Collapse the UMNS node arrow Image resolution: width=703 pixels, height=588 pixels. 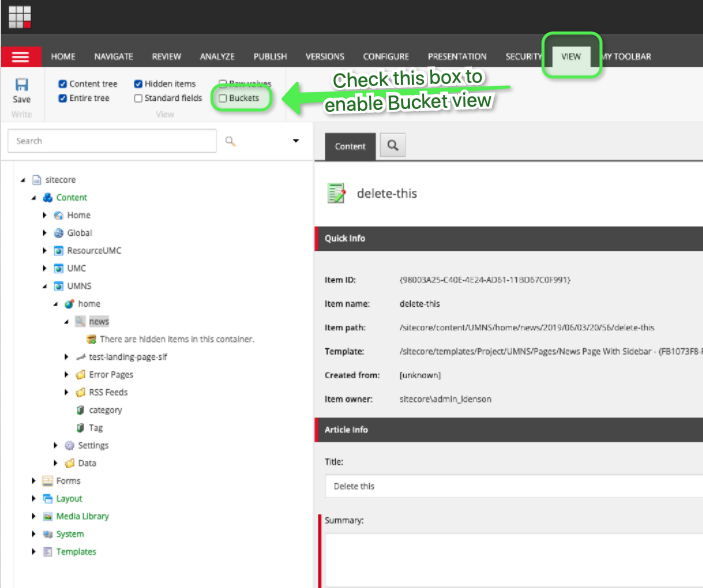(x=45, y=286)
